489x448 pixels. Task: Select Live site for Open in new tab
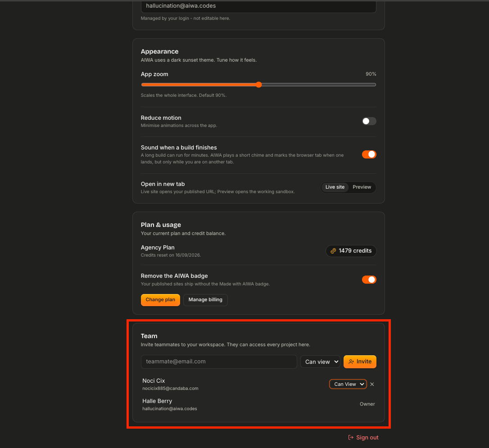pos(335,187)
